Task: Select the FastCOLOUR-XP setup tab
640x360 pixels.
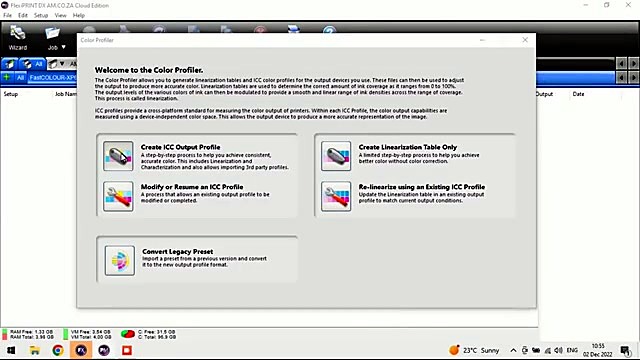Action: point(52,77)
